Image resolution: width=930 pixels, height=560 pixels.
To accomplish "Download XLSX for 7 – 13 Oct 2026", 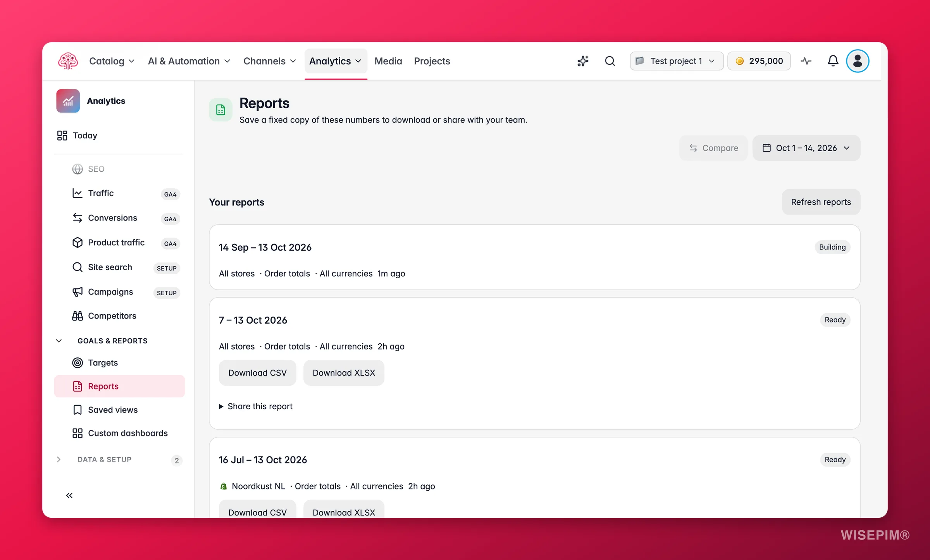I will coord(344,373).
